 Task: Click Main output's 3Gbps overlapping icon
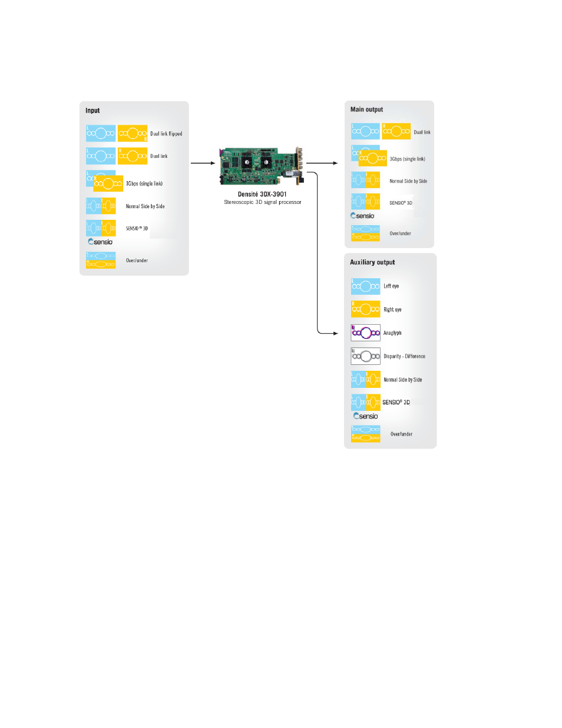click(369, 156)
